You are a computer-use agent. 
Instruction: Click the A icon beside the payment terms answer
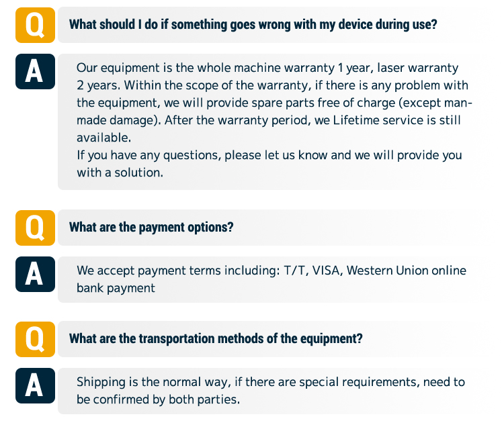click(35, 273)
